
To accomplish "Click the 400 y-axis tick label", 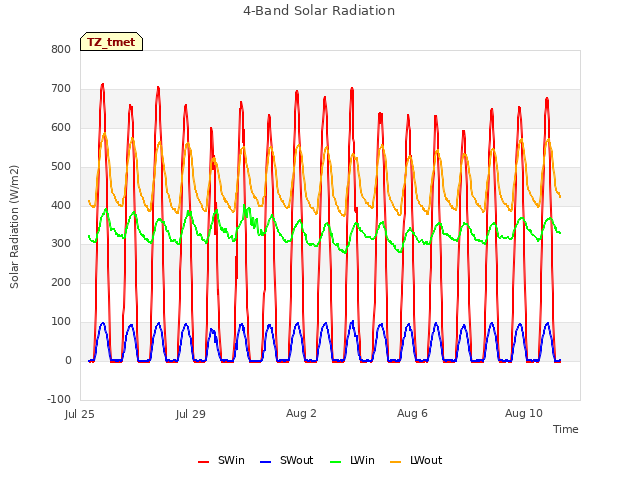I will coord(61,205).
